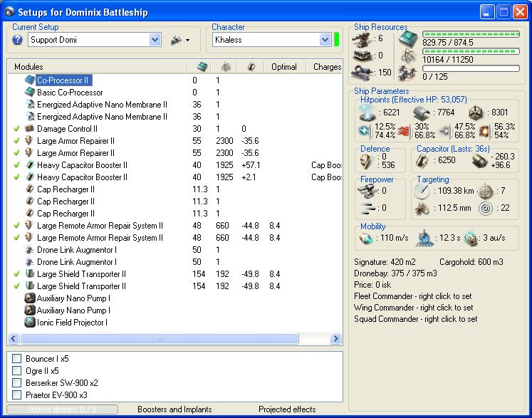Click the green character status indicator
Image resolution: width=532 pixels, height=418 pixels.
[x=337, y=40]
